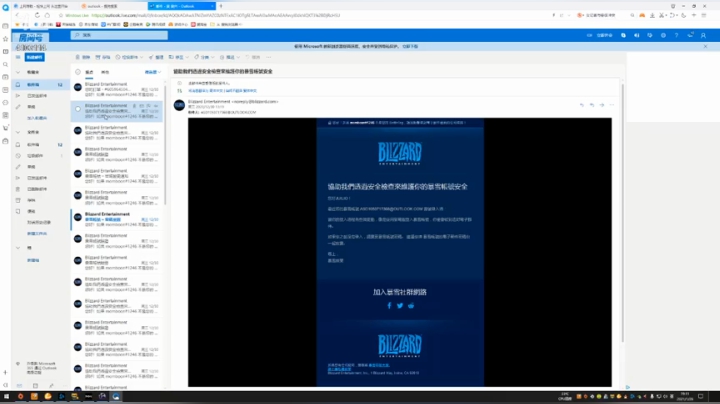Screen dimensions: 720x404
Task: Click the browser toolbar download icon
Action: coord(652,15)
